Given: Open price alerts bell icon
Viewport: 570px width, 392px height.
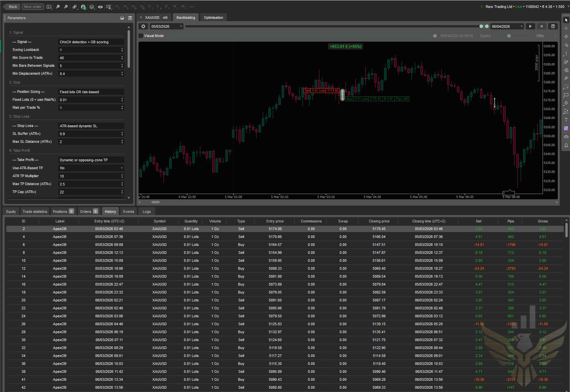Looking at the screenshot, I should click(566, 145).
